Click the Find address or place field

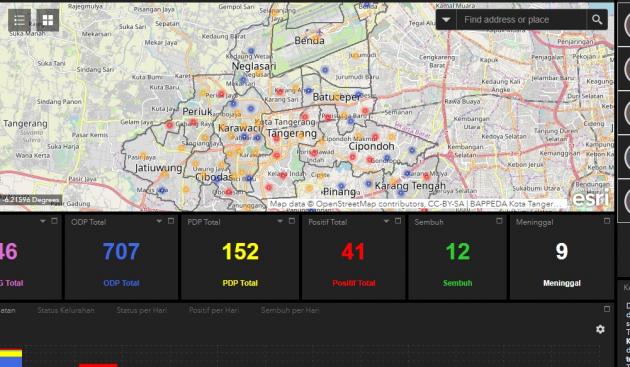tap(521, 20)
